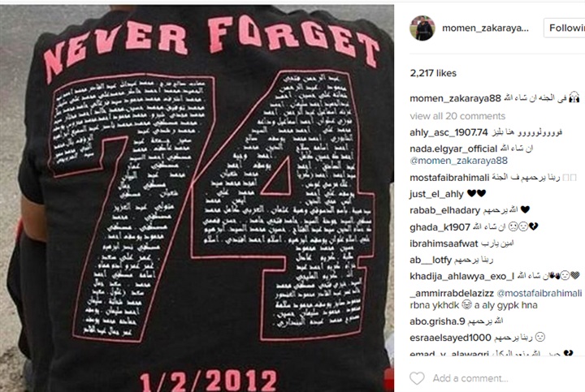Click @momen_zakaraya88 mention under nada.elgyar_official
585x392 pixels.
[x=458, y=161]
